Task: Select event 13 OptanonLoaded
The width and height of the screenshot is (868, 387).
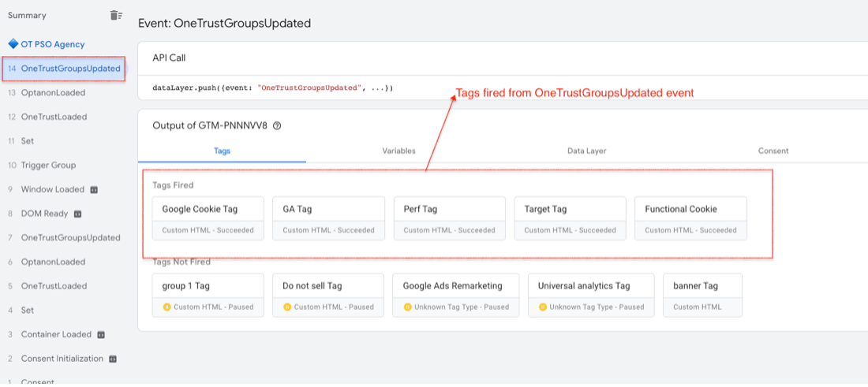Action: 53,92
